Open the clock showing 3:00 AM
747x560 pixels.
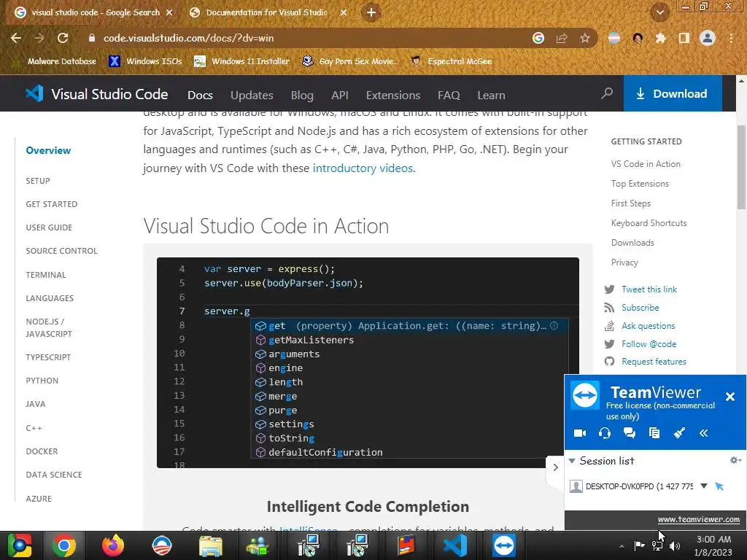[713, 545]
